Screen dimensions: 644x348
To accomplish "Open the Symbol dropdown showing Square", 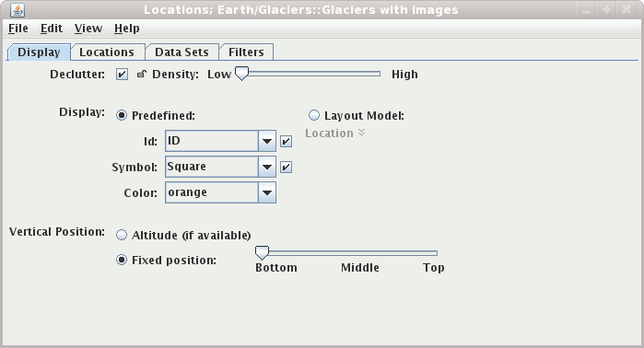I will click(x=220, y=167).
